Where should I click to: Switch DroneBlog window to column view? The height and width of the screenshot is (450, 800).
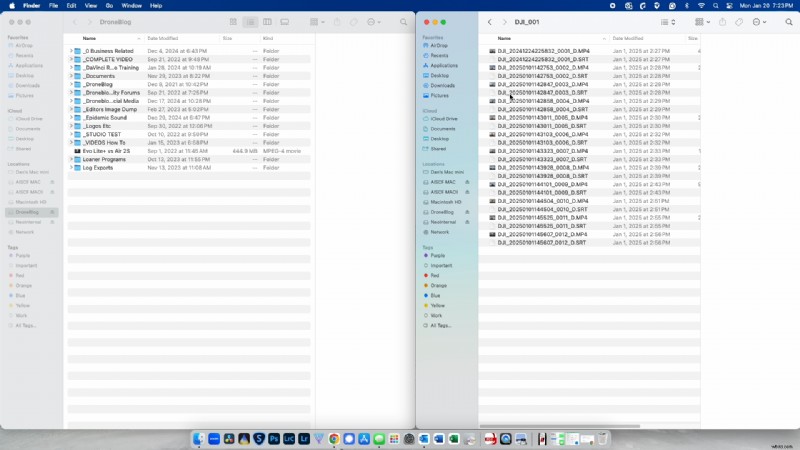(x=267, y=21)
